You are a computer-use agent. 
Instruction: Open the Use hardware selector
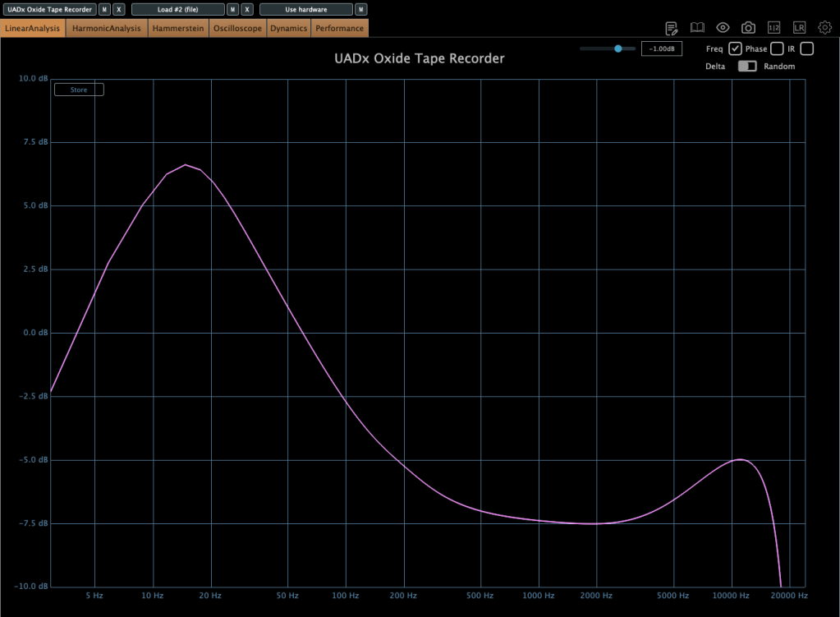click(x=305, y=10)
